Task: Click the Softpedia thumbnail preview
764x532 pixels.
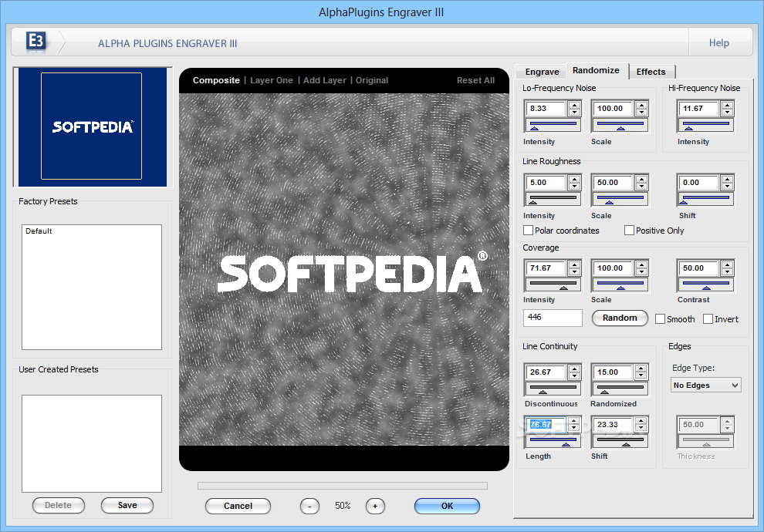Action: [x=92, y=126]
